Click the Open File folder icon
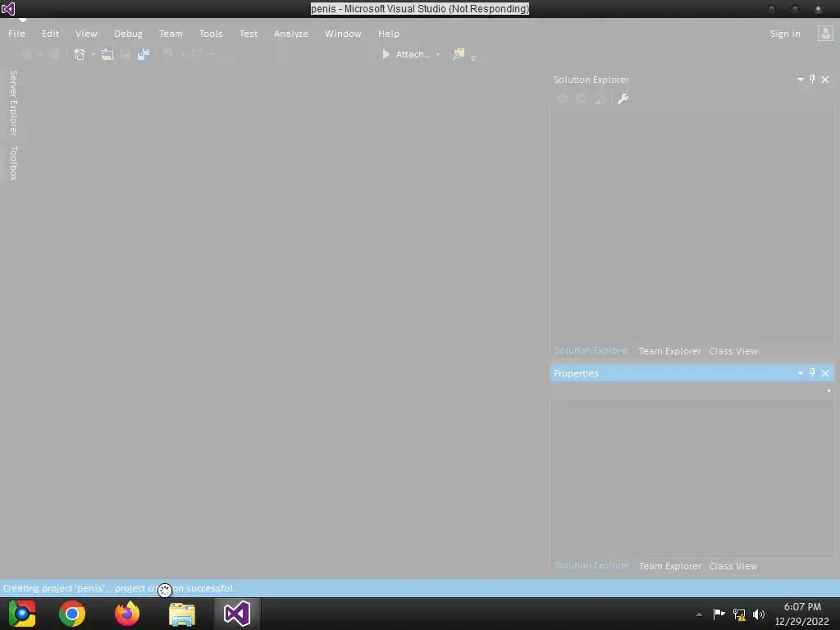840x630 pixels. 107,54
